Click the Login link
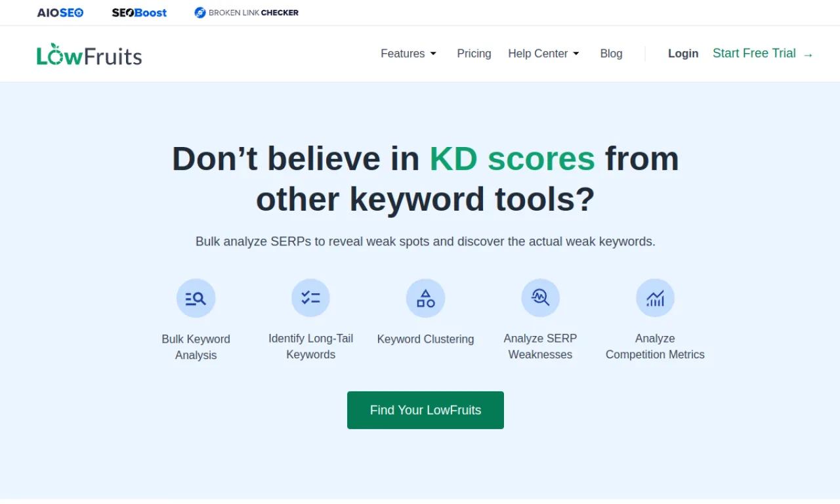Screen dimensions: 840x504 point(683,54)
